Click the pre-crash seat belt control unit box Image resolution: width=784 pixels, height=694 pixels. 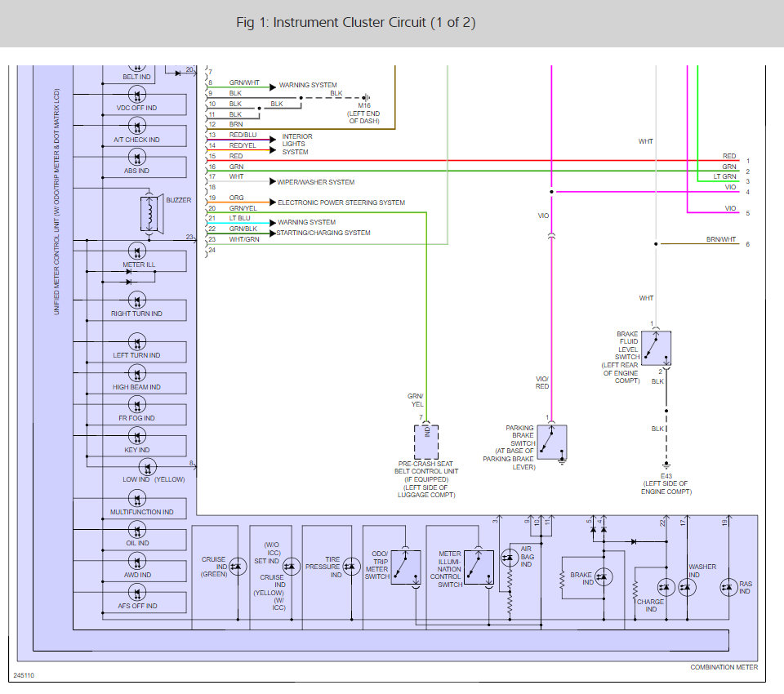tap(426, 442)
